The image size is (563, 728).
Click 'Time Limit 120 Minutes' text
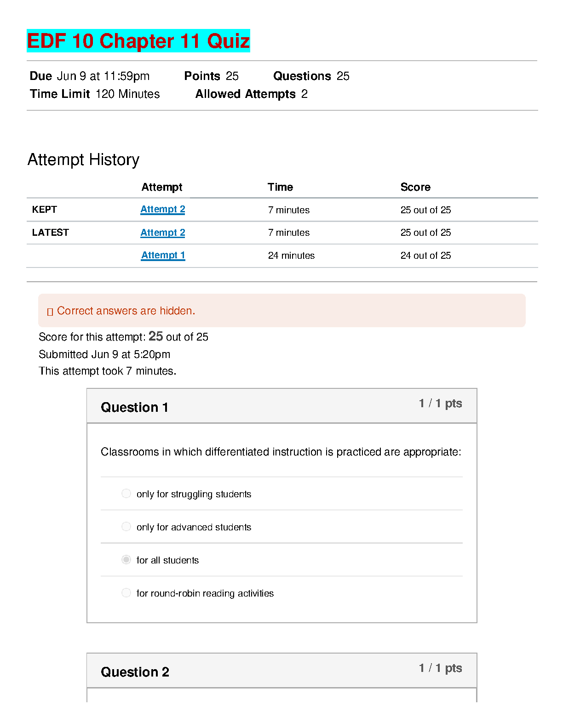coord(95,94)
